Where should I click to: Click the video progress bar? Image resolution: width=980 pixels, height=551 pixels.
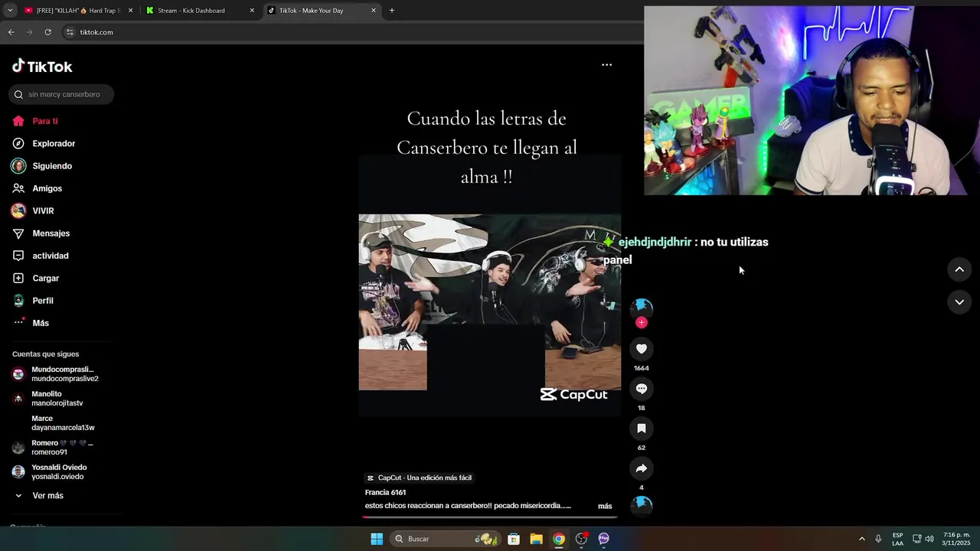[490, 517]
